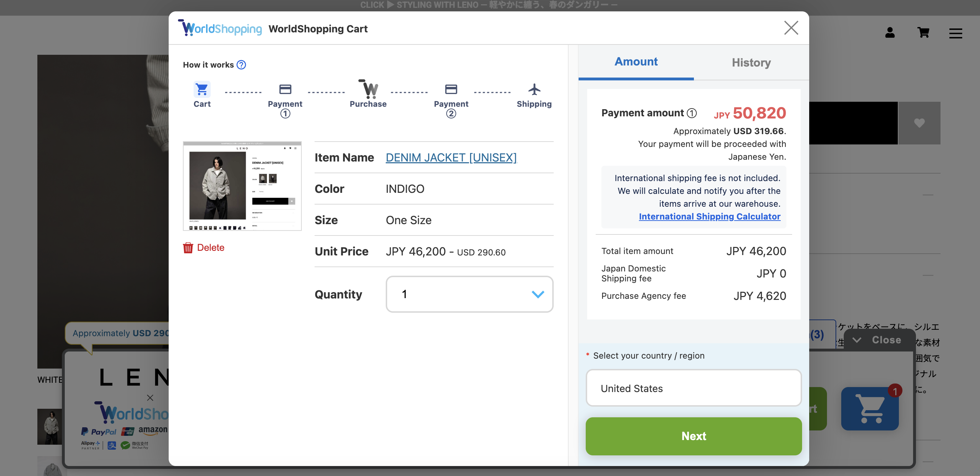Screen dimensions: 980x476
Task: Open the DENIM JACKET [UNISEX] item link
Action: click(x=451, y=157)
